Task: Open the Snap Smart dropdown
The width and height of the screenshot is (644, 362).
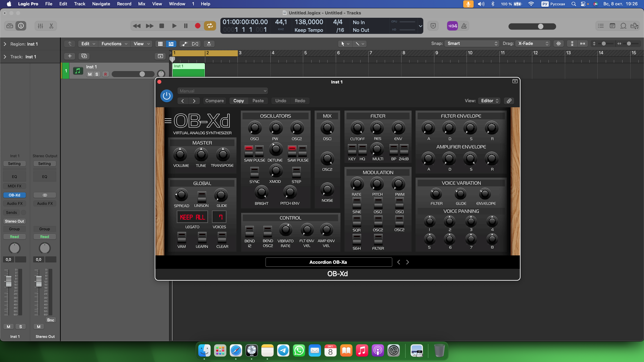Action: point(472,44)
